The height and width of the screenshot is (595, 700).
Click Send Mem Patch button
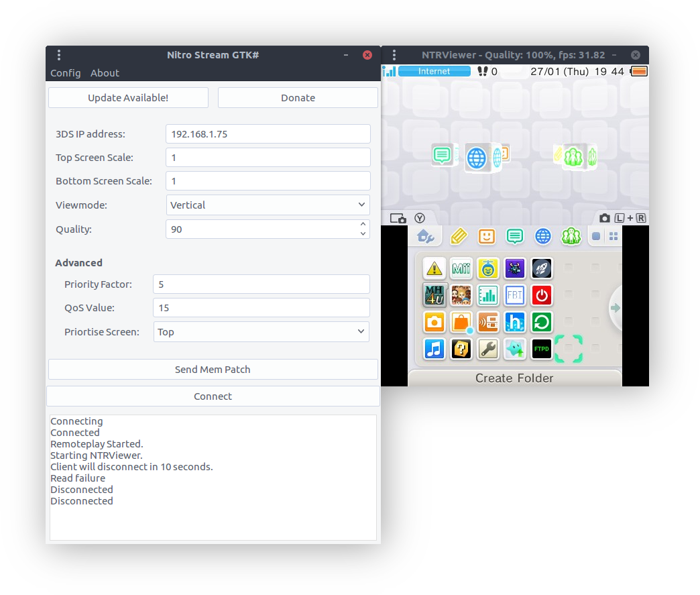pos(213,370)
